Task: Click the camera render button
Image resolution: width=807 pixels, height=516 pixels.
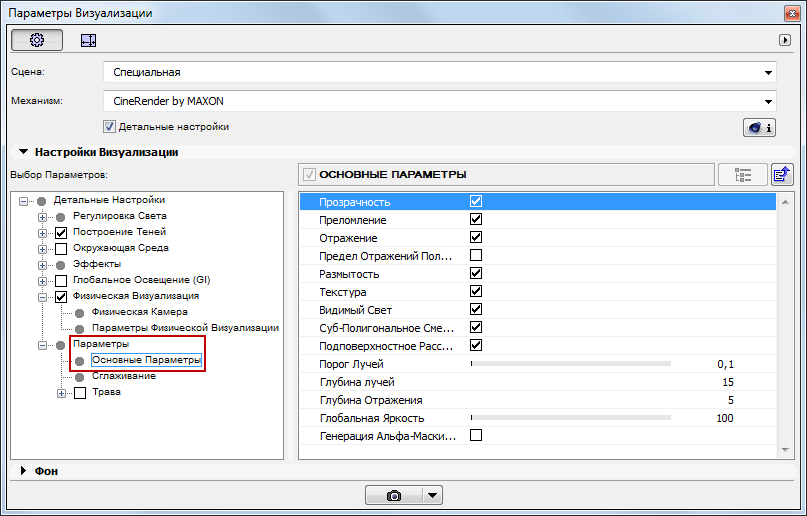Action: pos(394,495)
